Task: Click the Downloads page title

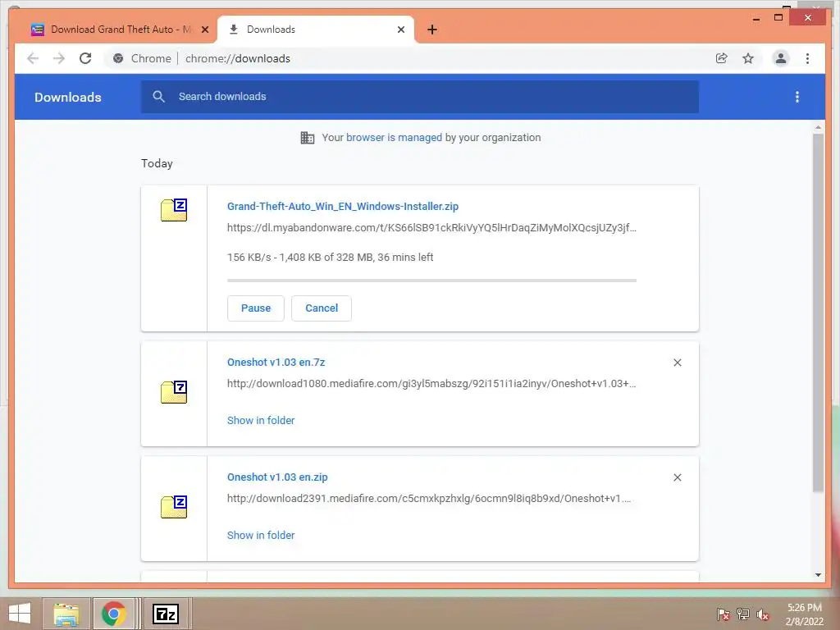Action: 68,97
